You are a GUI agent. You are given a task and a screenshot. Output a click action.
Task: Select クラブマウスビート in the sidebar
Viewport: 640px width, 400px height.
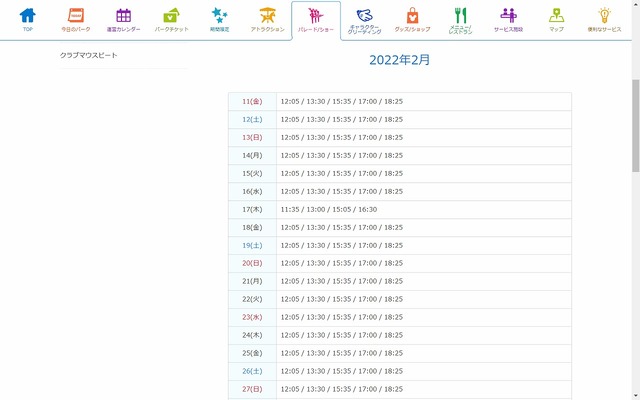pos(88,55)
